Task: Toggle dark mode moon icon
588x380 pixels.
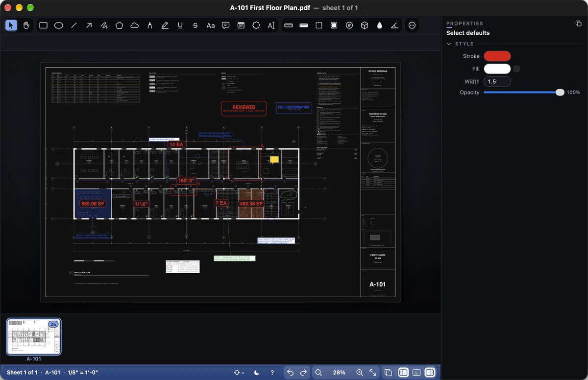Action: 257,373
